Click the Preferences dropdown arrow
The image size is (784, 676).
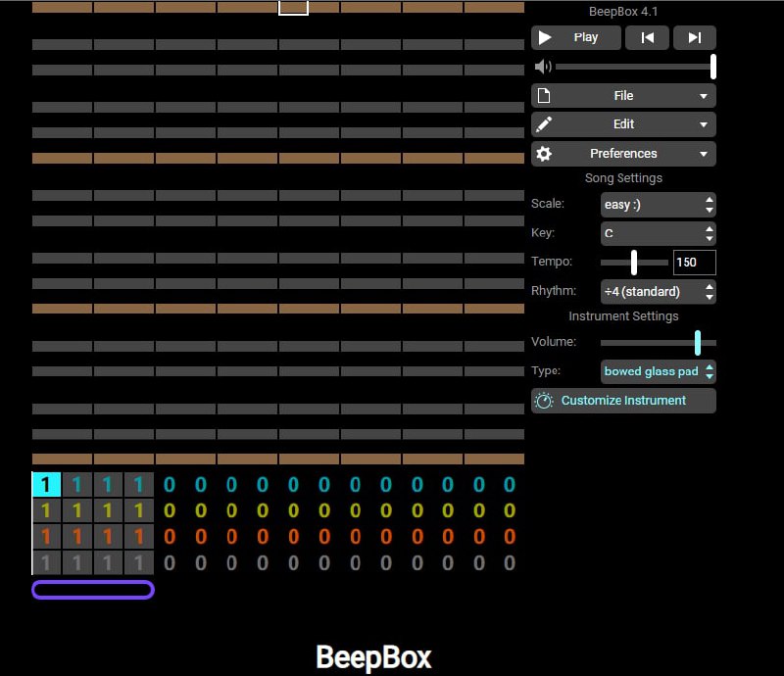pos(704,154)
